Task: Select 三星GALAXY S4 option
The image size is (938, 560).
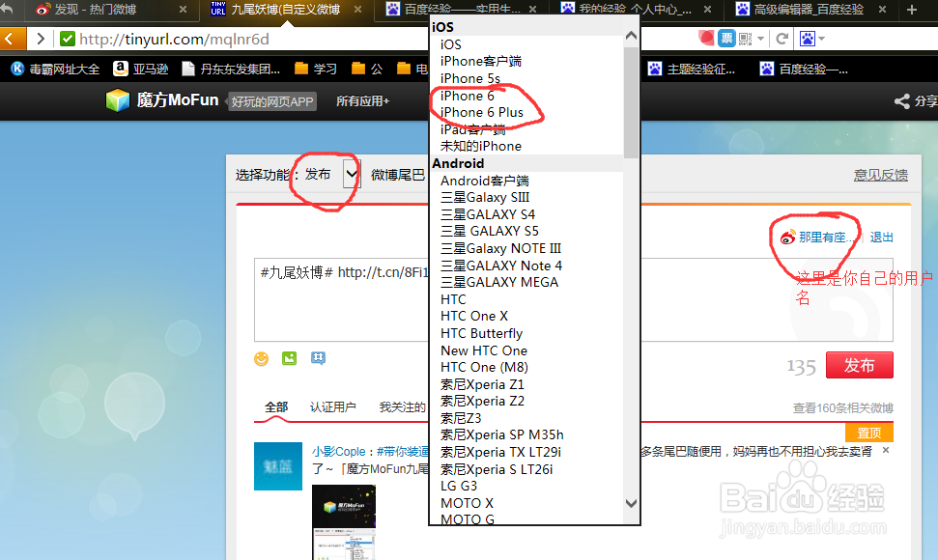Action: click(488, 214)
